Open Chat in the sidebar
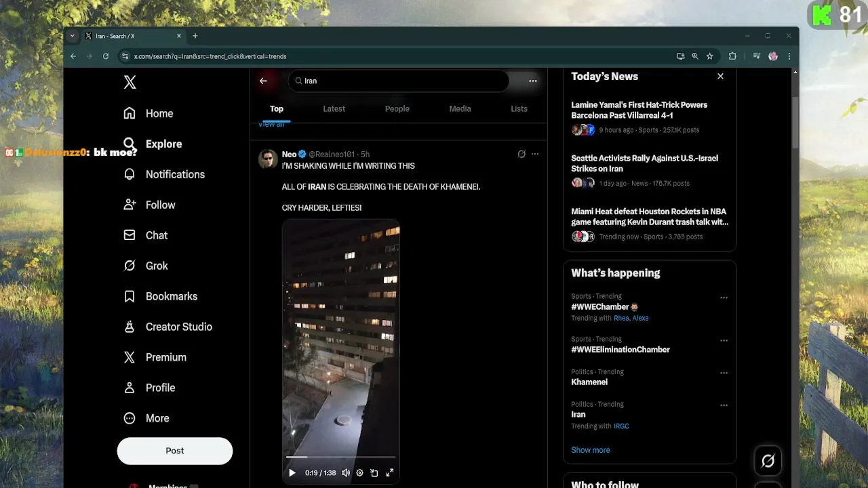This screenshot has width=868, height=488. [x=145, y=235]
